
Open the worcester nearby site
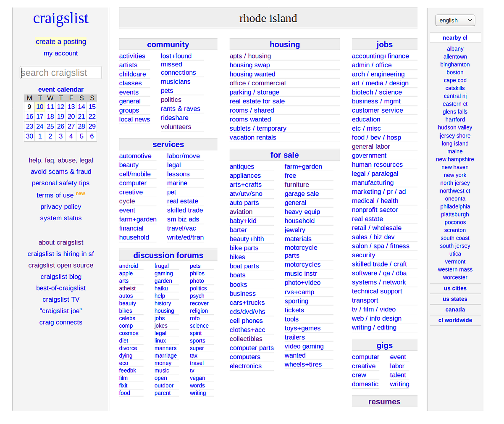point(455,277)
